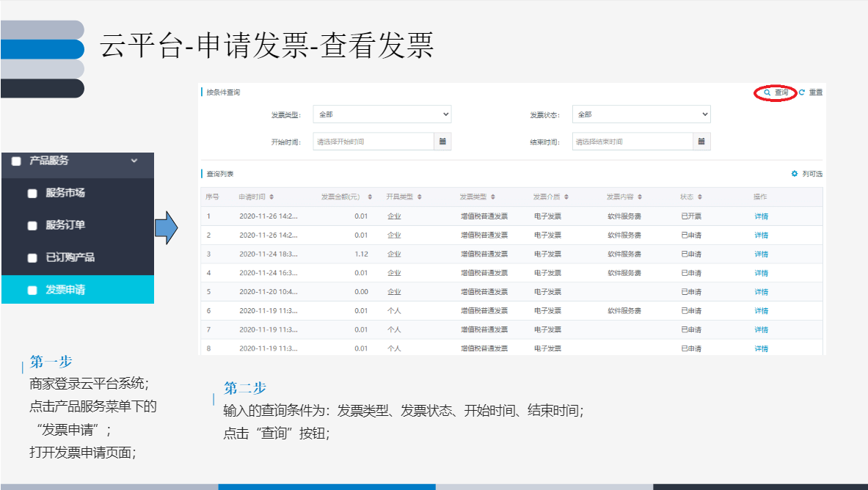The height and width of the screenshot is (490, 868).
Task: Open 详情 for row 8
Action: coord(761,348)
